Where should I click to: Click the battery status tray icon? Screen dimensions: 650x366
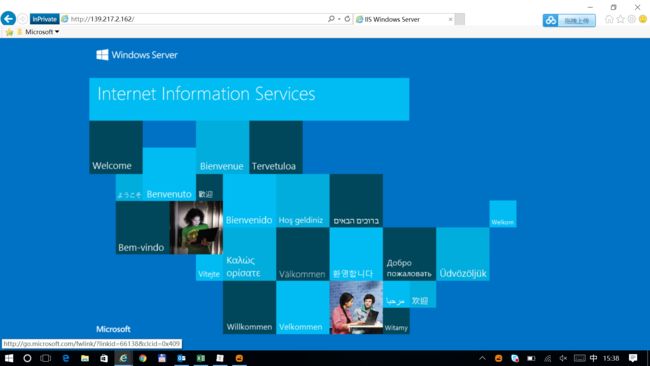tap(531, 358)
